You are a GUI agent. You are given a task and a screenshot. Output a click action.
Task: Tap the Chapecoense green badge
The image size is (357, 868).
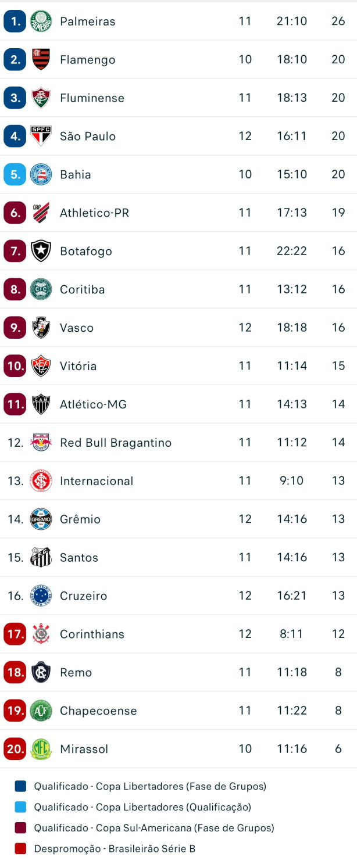pyautogui.click(x=41, y=711)
